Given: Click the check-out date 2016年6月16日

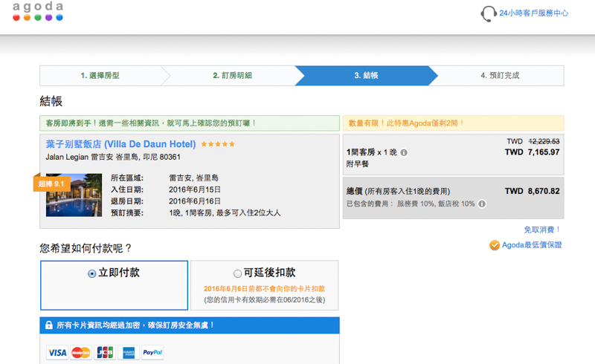Looking at the screenshot, I should 195,201.
